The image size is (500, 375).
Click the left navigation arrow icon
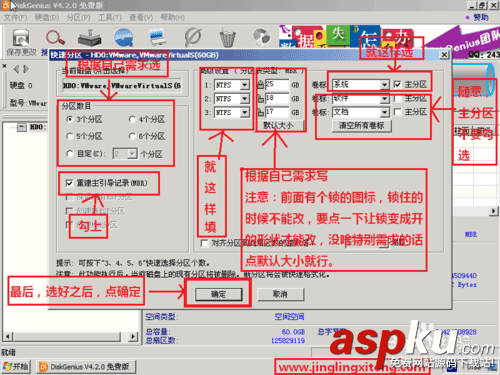click(x=16, y=69)
